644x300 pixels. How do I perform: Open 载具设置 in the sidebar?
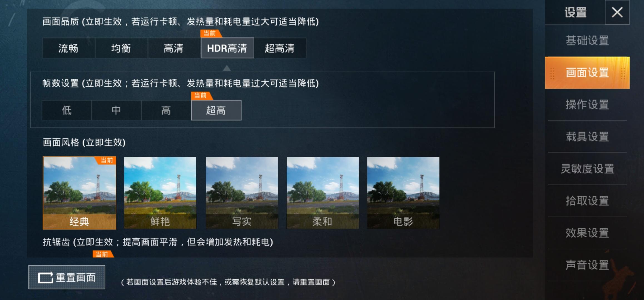point(587,137)
